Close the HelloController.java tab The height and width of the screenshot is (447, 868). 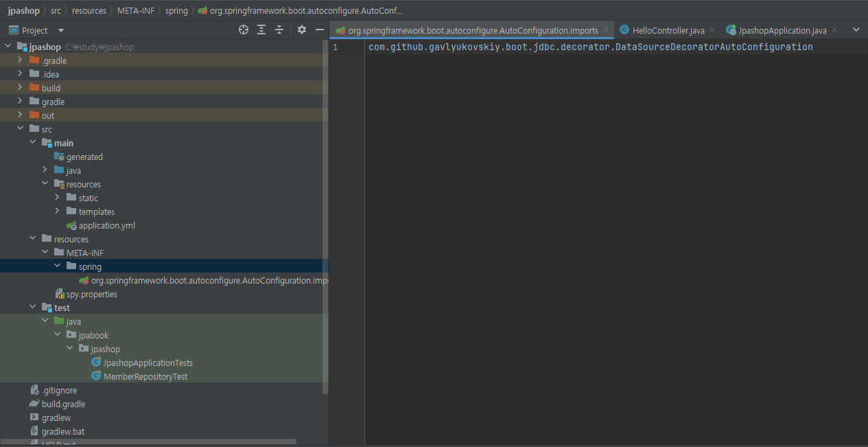[712, 30]
